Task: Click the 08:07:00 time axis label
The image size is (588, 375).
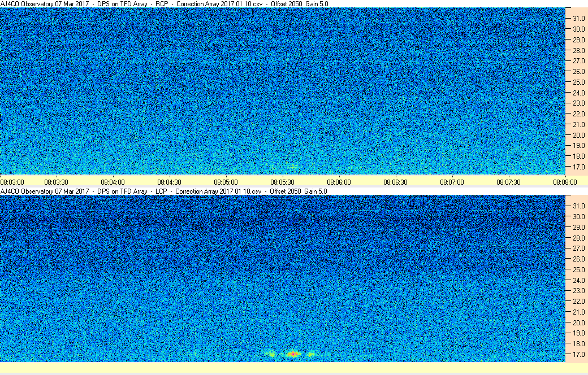Action: coord(452,182)
